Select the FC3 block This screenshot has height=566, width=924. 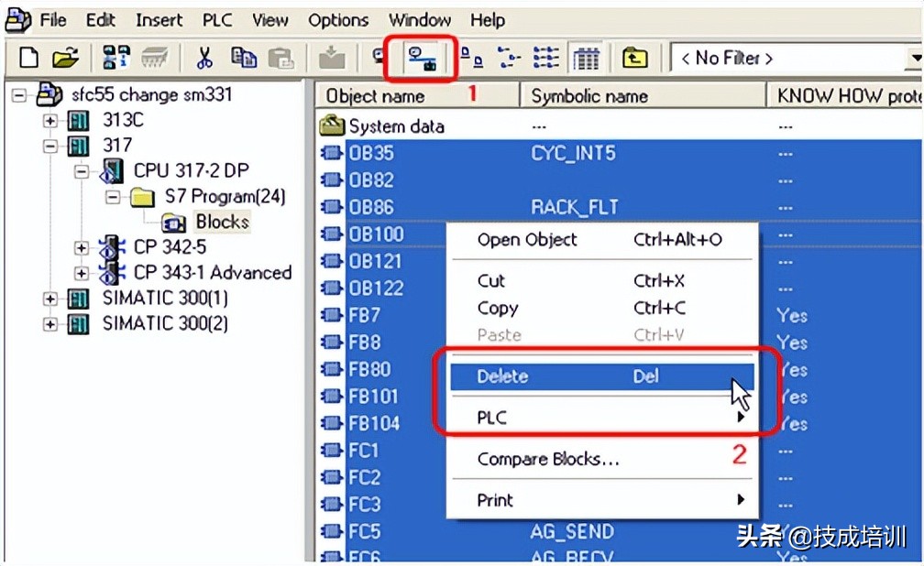tap(364, 505)
